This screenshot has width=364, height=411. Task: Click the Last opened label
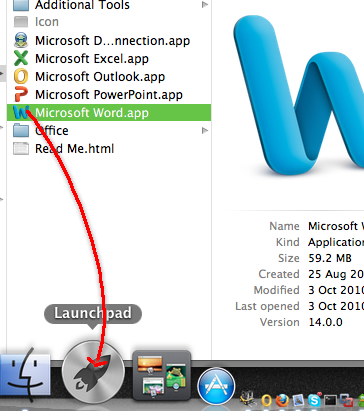click(x=267, y=306)
